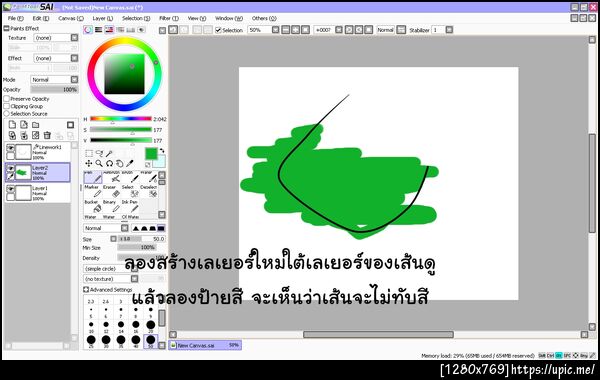The height and width of the screenshot is (380, 600).
Task: Show the color wheel panel icon
Action: click(x=88, y=30)
